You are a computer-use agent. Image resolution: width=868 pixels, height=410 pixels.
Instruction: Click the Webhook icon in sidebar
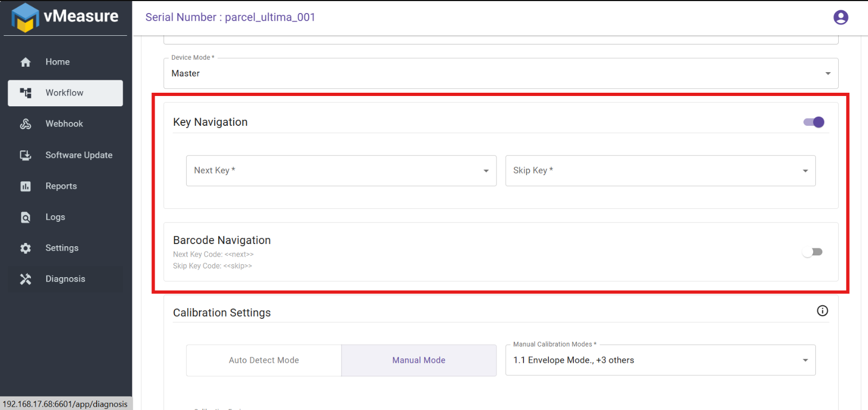tap(25, 124)
